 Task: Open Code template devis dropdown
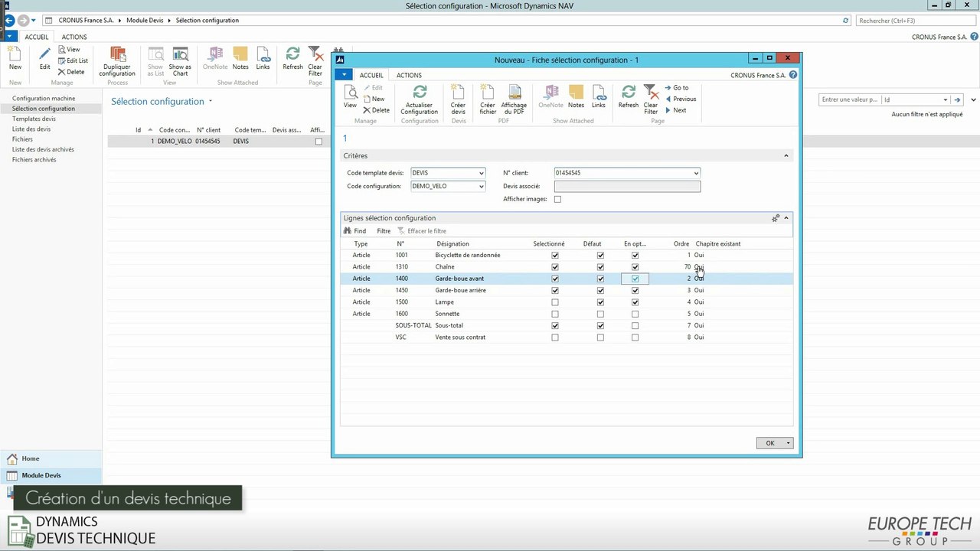tap(482, 173)
